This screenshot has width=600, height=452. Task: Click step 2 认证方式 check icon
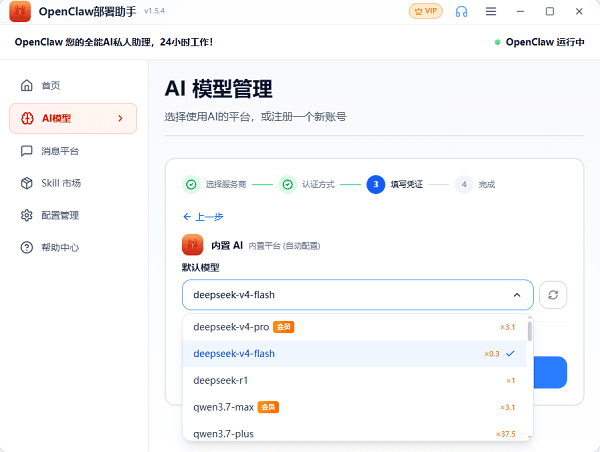click(x=287, y=184)
